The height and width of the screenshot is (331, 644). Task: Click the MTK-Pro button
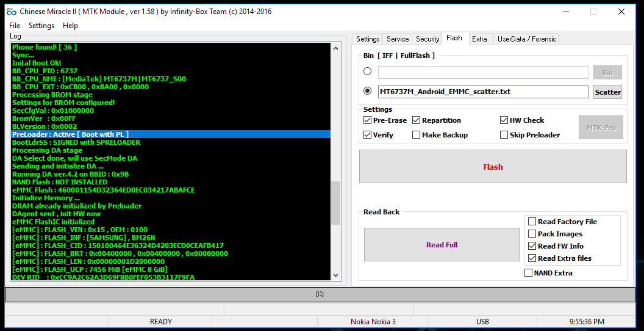pos(601,128)
